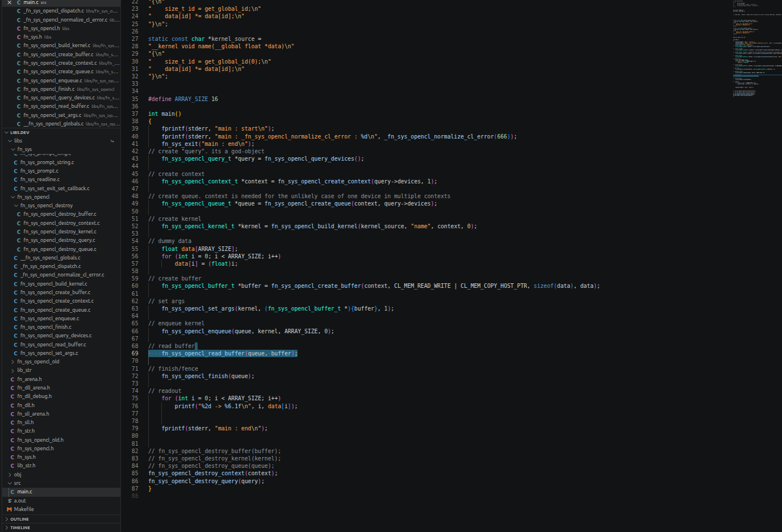Click the C icon beside fn_arena.h

point(12,379)
